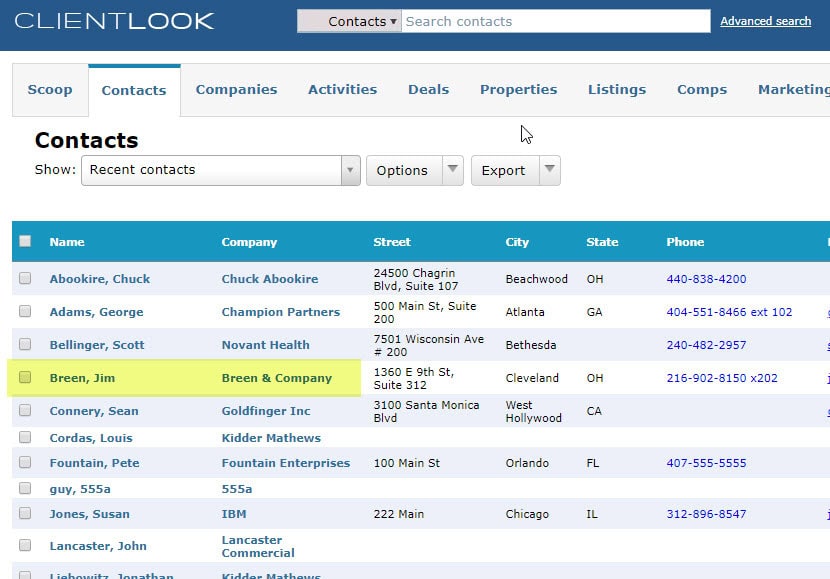Open the Fountain Enterprises company link

tap(286, 463)
